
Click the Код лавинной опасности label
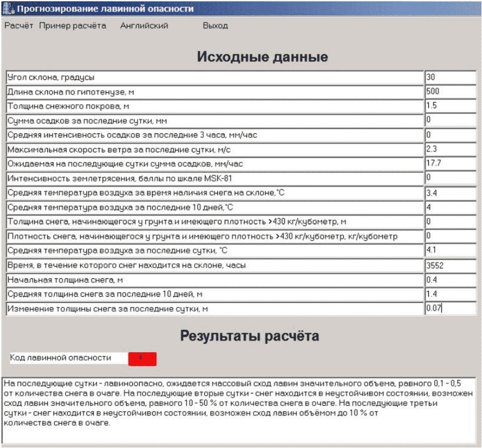pyautogui.click(x=60, y=358)
